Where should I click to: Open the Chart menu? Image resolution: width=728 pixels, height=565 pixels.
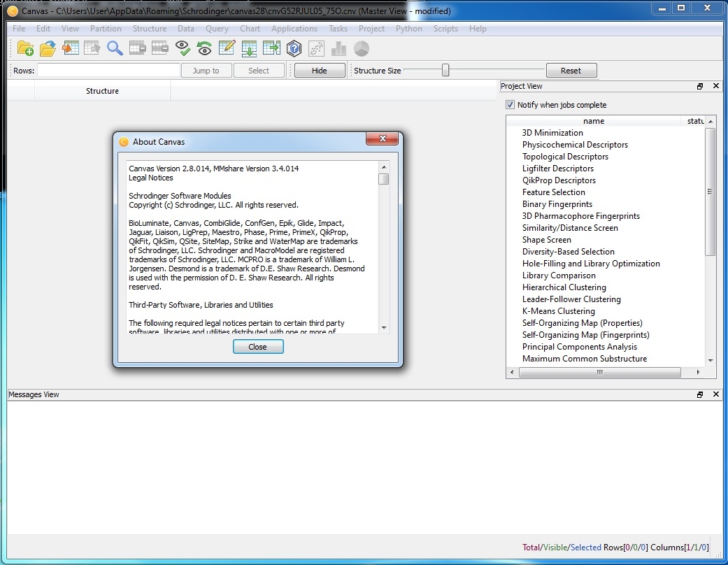coord(250,28)
